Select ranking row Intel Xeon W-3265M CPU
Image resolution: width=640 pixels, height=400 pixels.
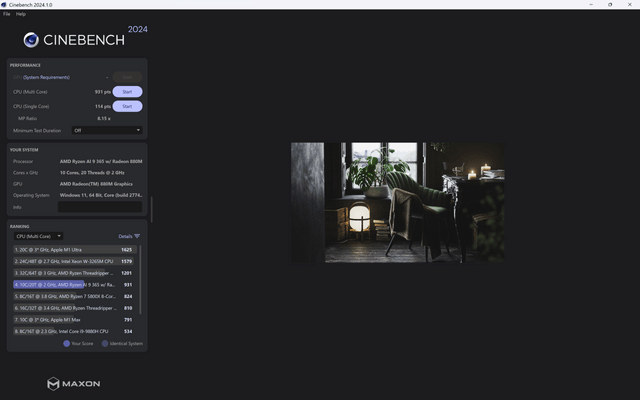(74, 261)
